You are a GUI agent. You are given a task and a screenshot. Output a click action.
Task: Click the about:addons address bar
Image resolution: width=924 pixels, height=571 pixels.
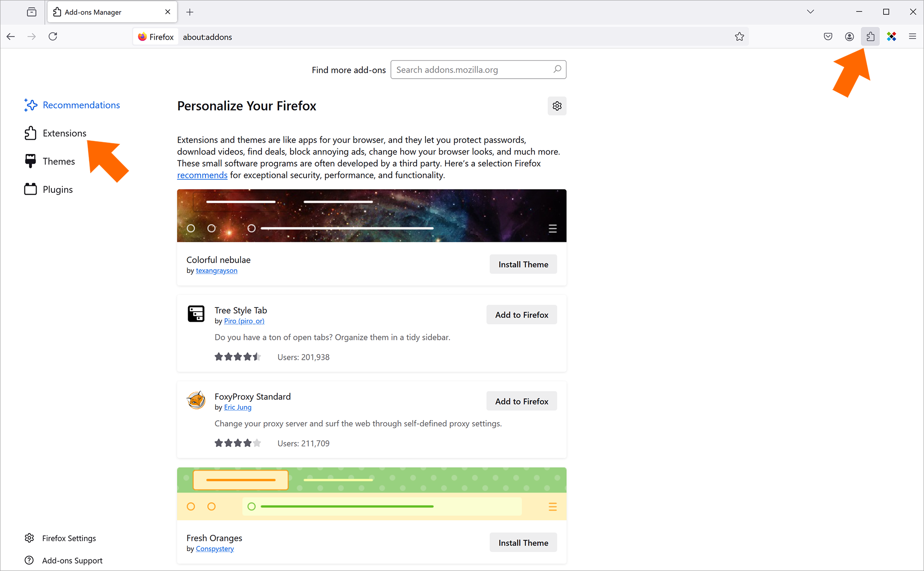[441, 37]
